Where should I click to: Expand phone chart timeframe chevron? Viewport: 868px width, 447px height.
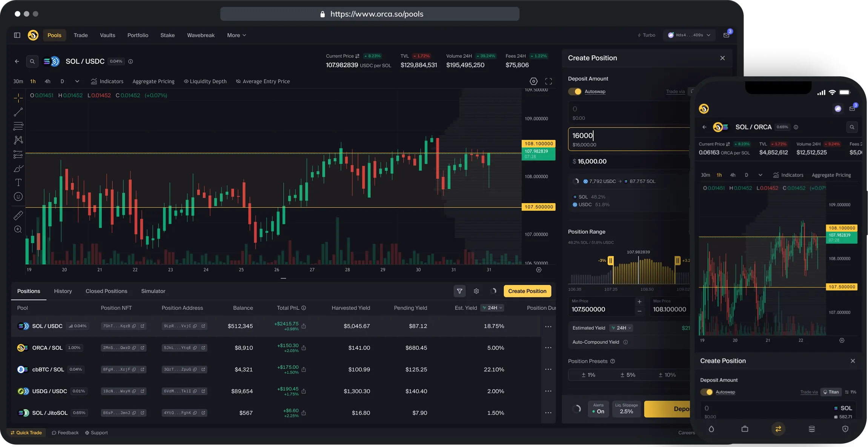pos(760,175)
